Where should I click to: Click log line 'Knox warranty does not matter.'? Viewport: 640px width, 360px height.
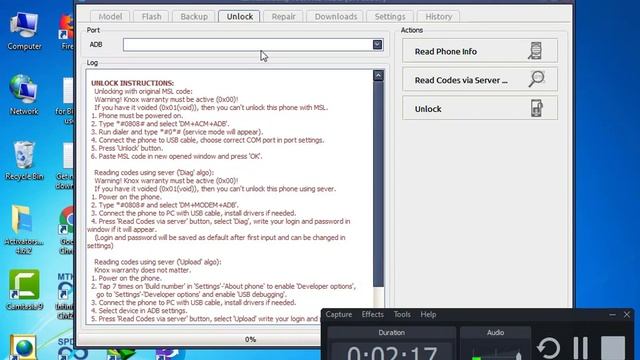pyautogui.click(x=142, y=270)
